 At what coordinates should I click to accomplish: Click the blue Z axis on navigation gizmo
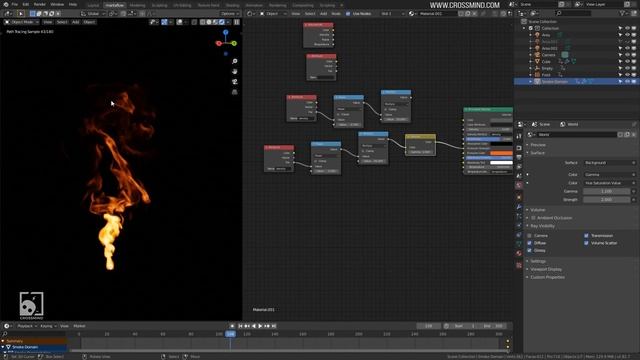click(x=226, y=32)
